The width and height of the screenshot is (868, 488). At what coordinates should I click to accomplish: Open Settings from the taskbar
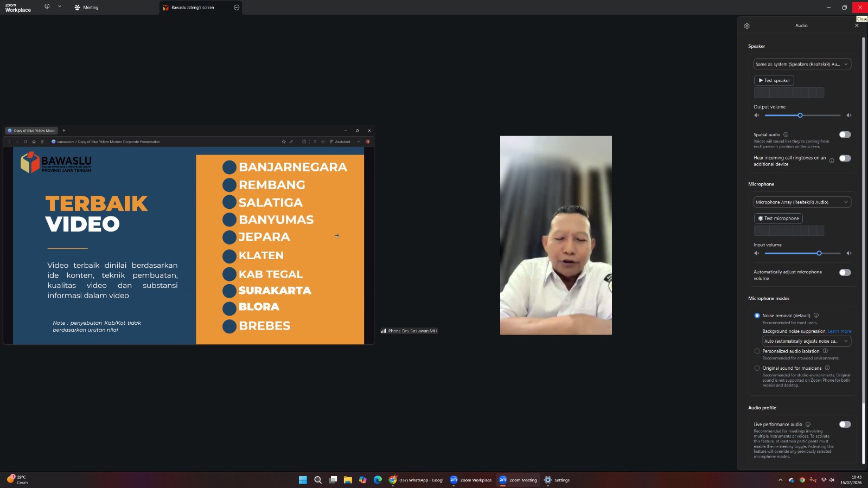pyautogui.click(x=557, y=480)
